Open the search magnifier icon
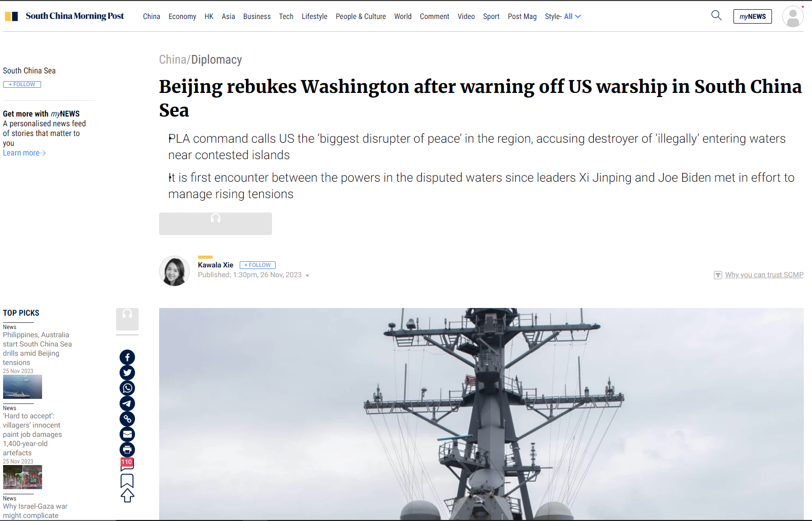 [717, 15]
